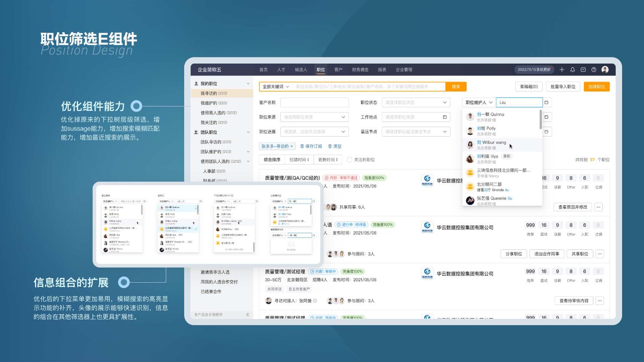Open the 职位状态 dropdown

tap(416, 103)
